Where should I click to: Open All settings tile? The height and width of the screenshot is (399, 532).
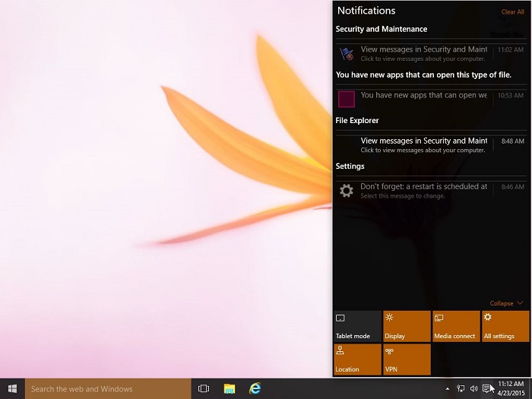(x=505, y=326)
